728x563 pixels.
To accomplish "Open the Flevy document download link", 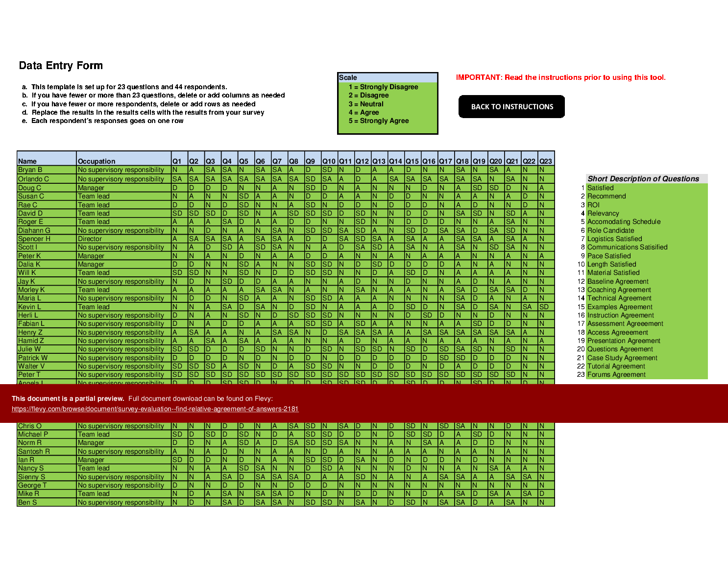I will click(x=154, y=410).
